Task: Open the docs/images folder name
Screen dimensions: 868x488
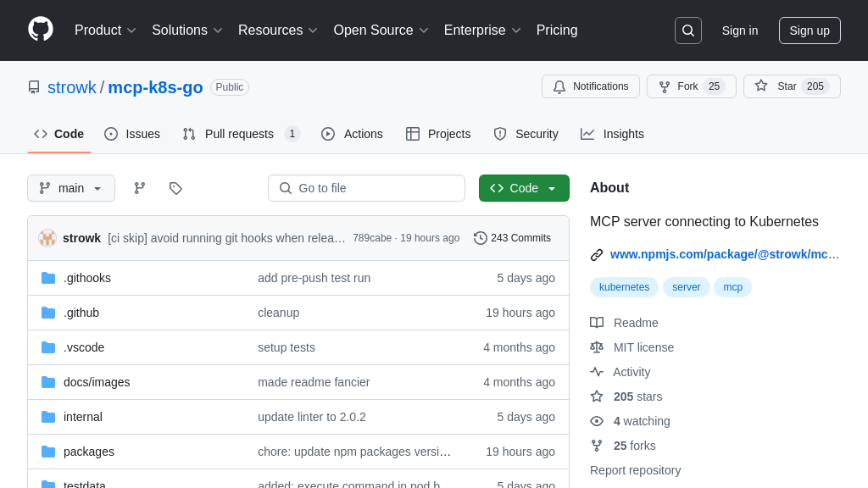Action: pyautogui.click(x=97, y=382)
